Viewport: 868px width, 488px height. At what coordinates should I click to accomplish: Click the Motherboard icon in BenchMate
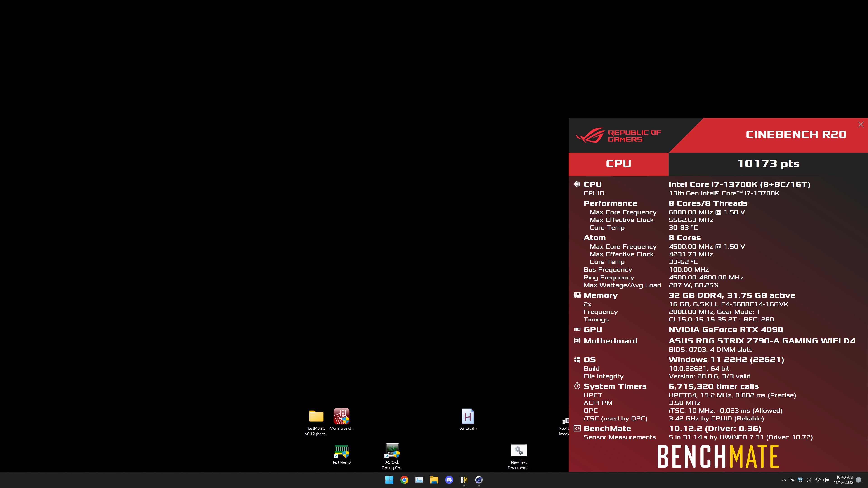click(577, 340)
